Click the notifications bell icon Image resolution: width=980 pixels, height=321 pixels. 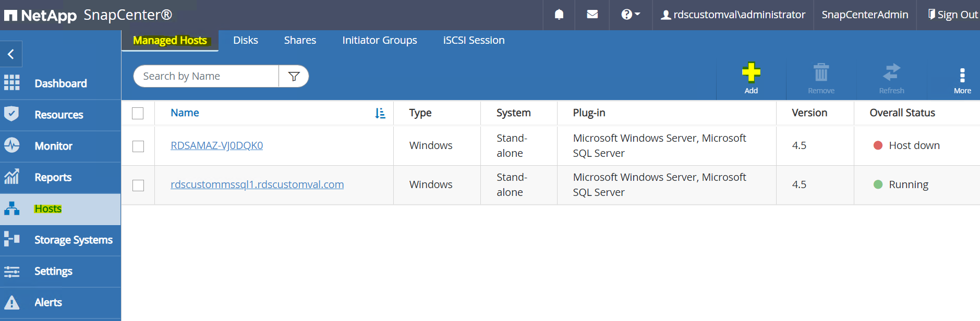(559, 15)
